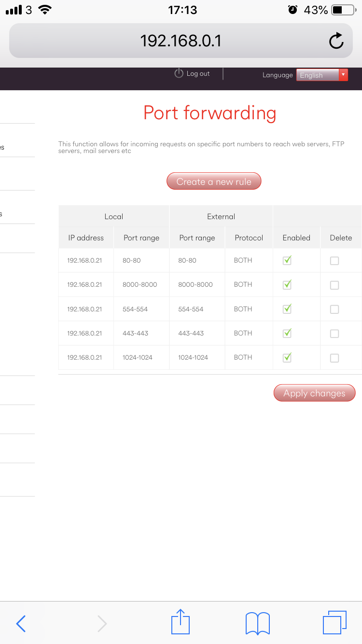
Task: Disable the port 80-80 forwarding rule
Action: pyautogui.click(x=287, y=261)
